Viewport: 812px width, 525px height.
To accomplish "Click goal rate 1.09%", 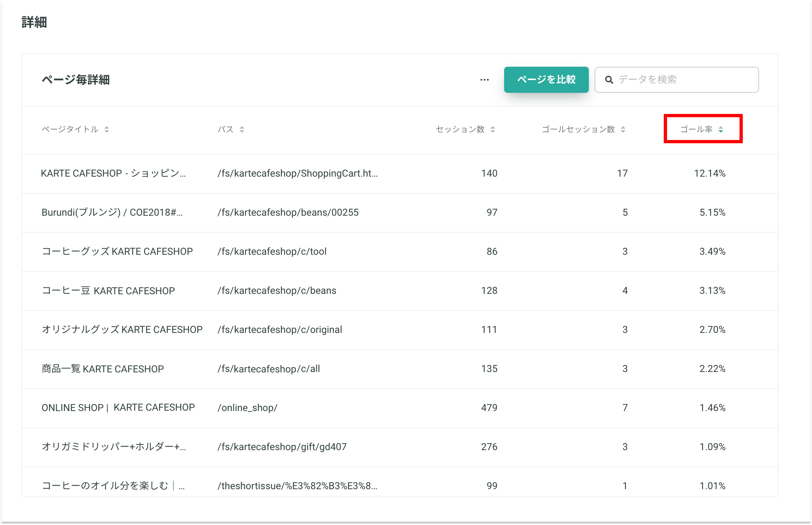I will point(713,447).
